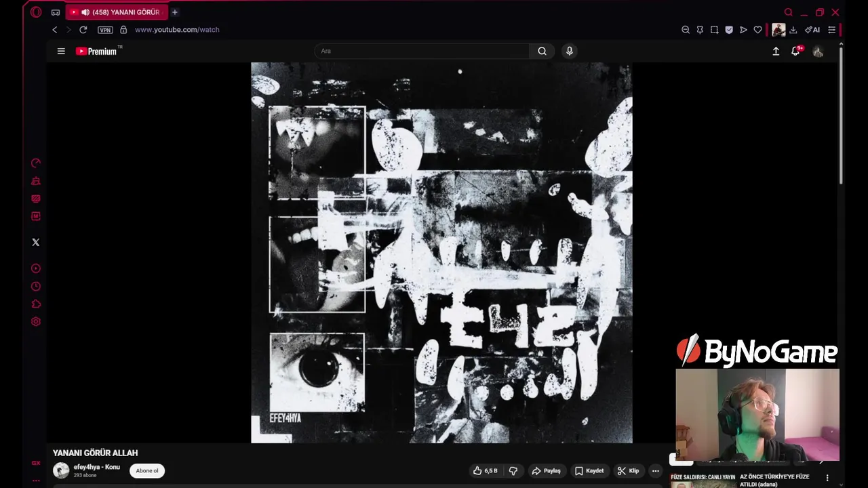868x488 pixels.
Task: Open GX Control speedometer sidebar icon
Action: pos(36,163)
